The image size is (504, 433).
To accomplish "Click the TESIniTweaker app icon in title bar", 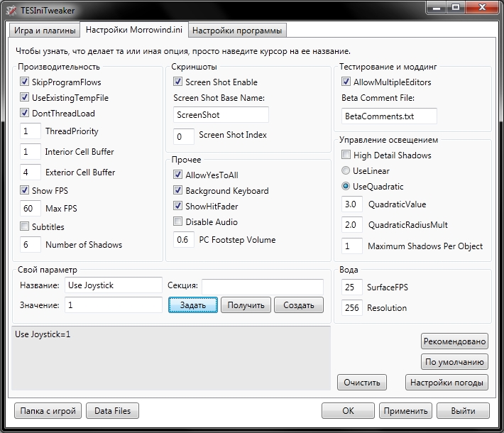I will pyautogui.click(x=11, y=10).
